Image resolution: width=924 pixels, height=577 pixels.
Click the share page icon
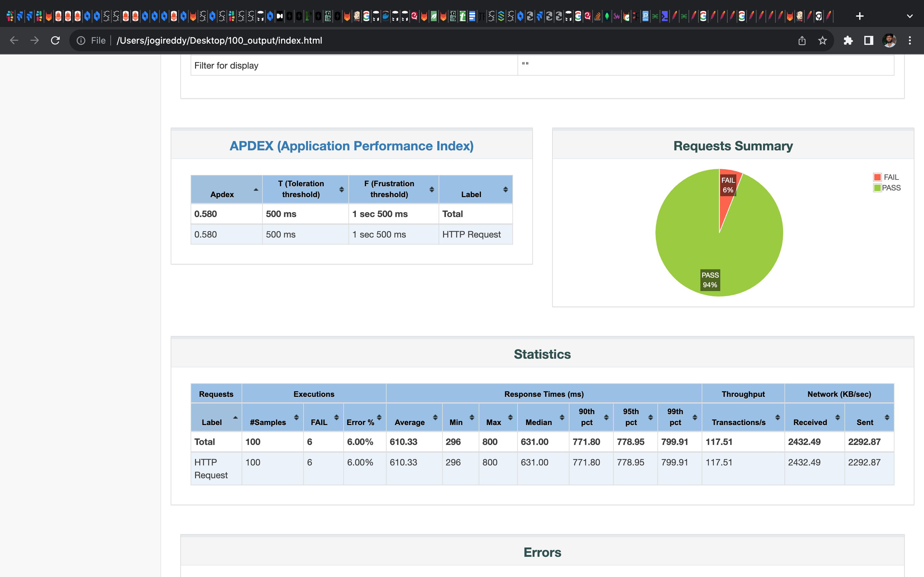(x=802, y=40)
